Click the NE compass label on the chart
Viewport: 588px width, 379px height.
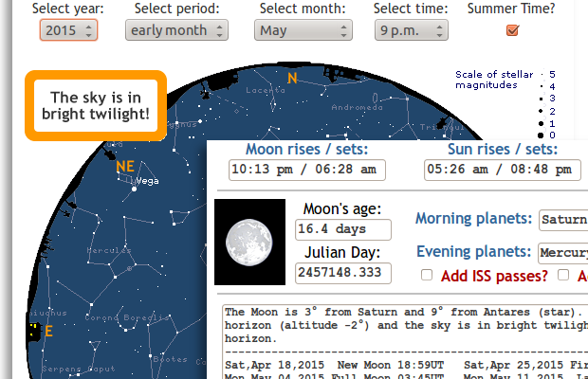tap(125, 166)
